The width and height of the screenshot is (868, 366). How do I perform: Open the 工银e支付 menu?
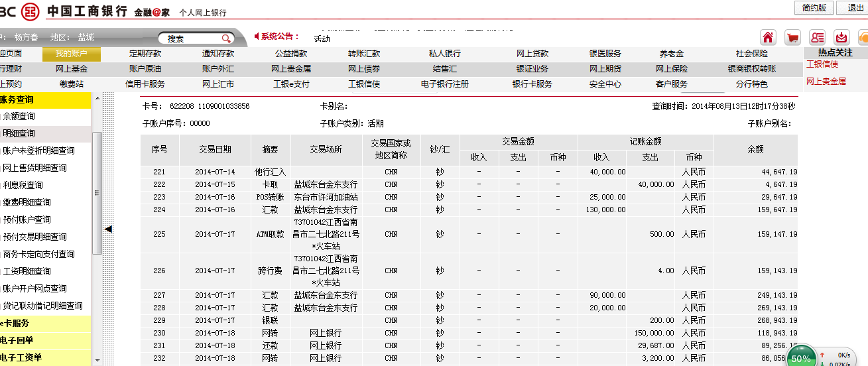pyautogui.click(x=291, y=84)
